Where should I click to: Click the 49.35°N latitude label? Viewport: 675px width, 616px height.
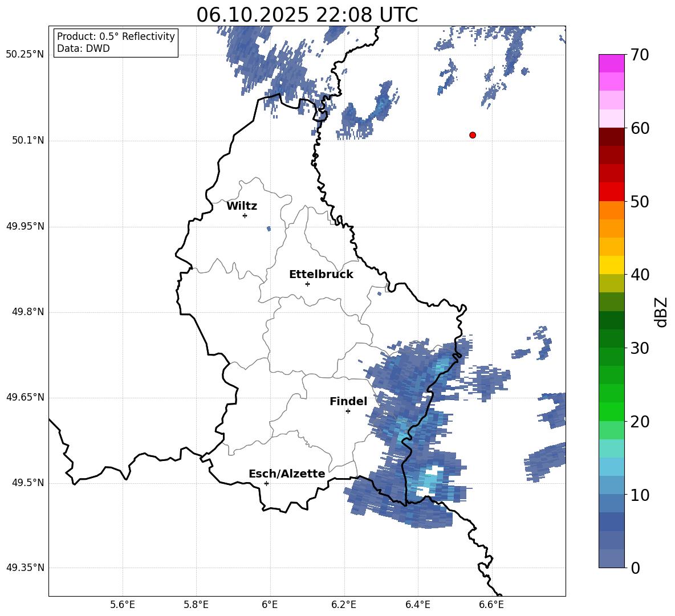tap(25, 568)
